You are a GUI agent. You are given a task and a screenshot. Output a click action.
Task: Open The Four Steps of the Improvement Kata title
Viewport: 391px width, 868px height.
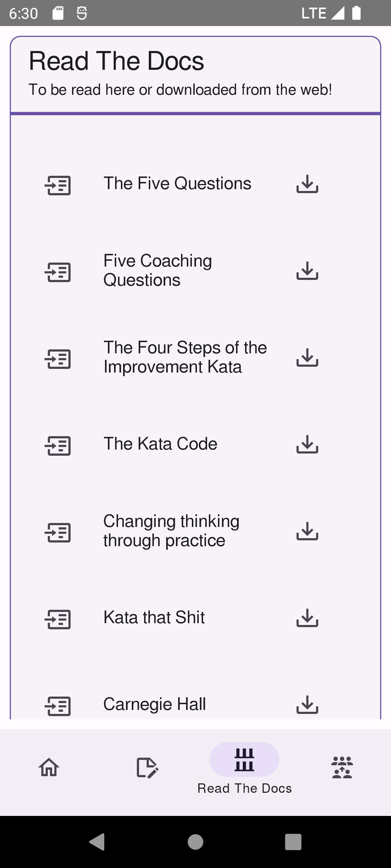(x=185, y=357)
